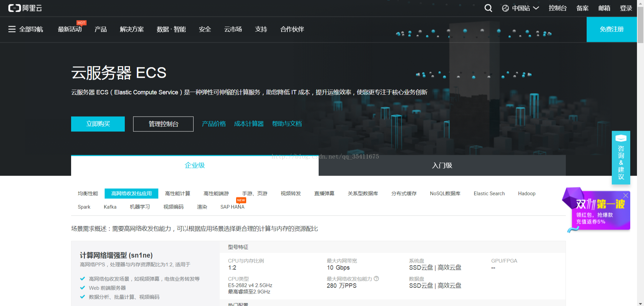Image resolution: width=644 pixels, height=306 pixels.
Task: Click the 280 万PPS value
Action: pyautogui.click(x=341, y=286)
